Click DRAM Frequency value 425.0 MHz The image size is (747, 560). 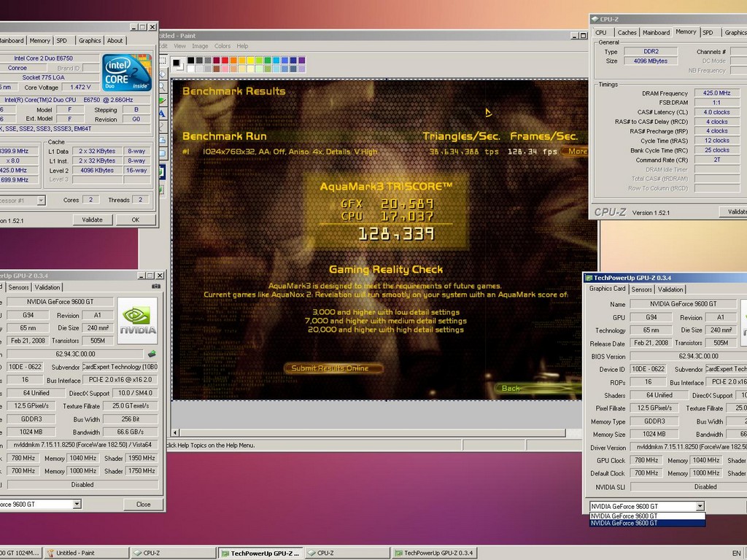(716, 93)
